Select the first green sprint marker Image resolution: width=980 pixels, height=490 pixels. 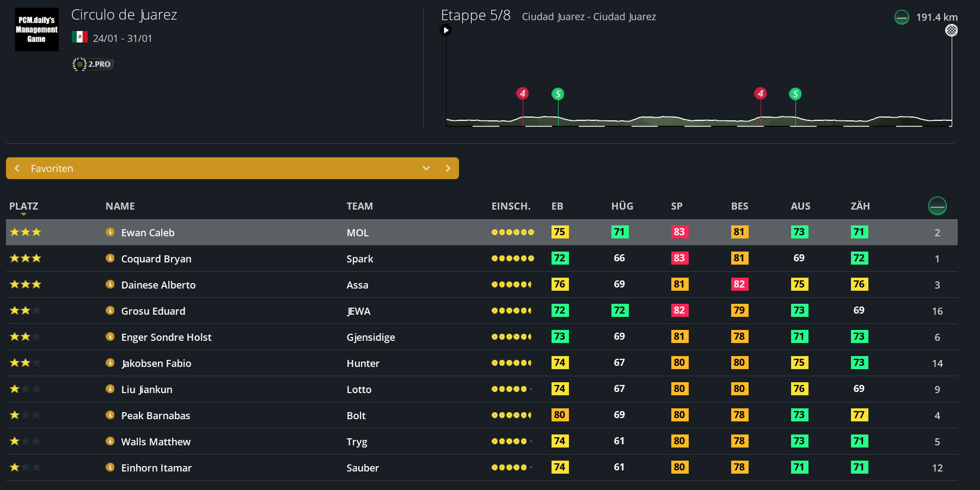(x=558, y=94)
